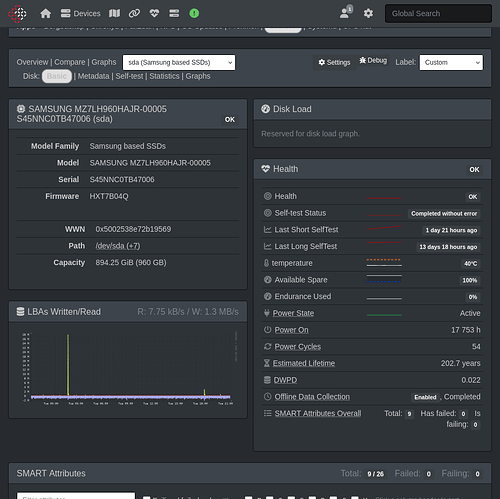The height and width of the screenshot is (499, 500).
Task: Click the Available Spare gauge icon
Action: tap(267, 280)
